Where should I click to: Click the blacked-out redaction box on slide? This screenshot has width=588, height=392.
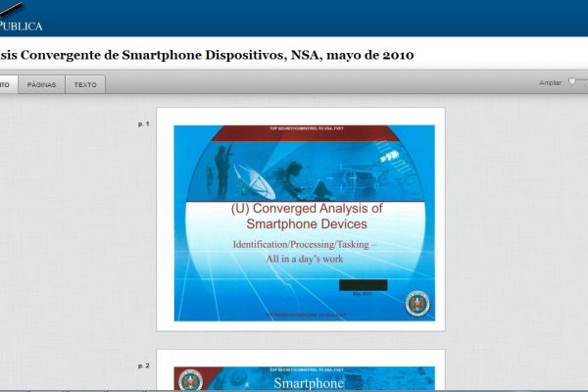click(363, 285)
